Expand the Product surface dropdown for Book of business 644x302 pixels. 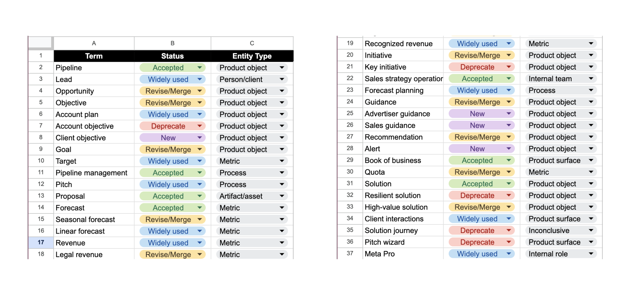click(591, 160)
